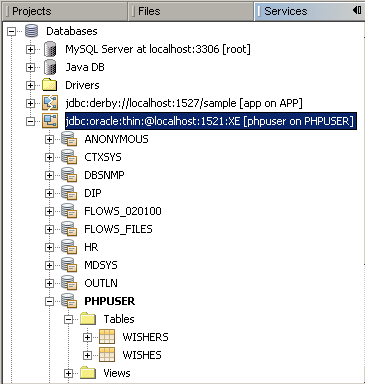Click the WISHES table grid icon

107,355
